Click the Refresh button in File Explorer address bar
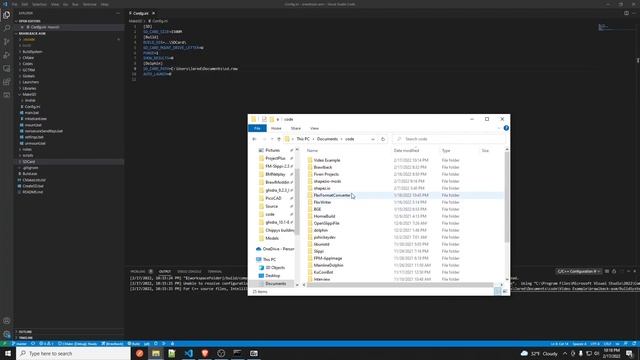 point(383,139)
